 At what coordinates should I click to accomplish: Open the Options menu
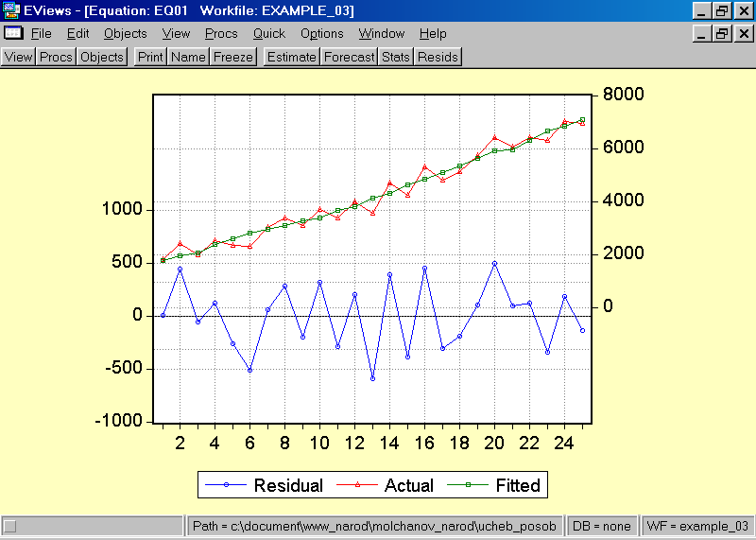(x=321, y=33)
